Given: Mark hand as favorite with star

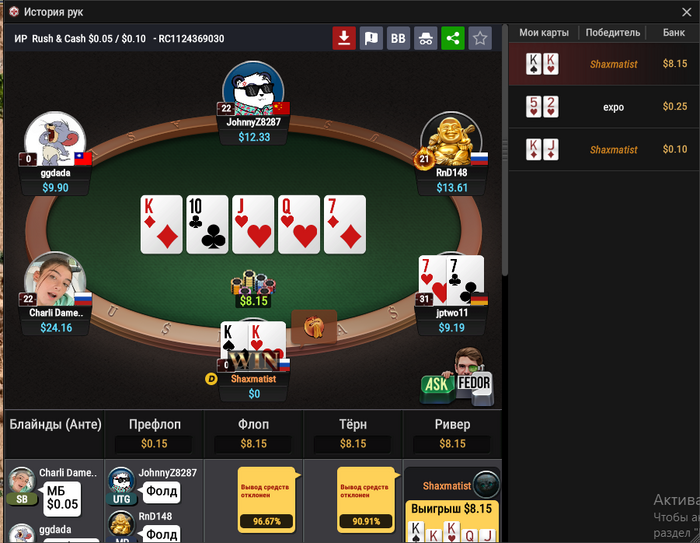Looking at the screenshot, I should point(480,38).
